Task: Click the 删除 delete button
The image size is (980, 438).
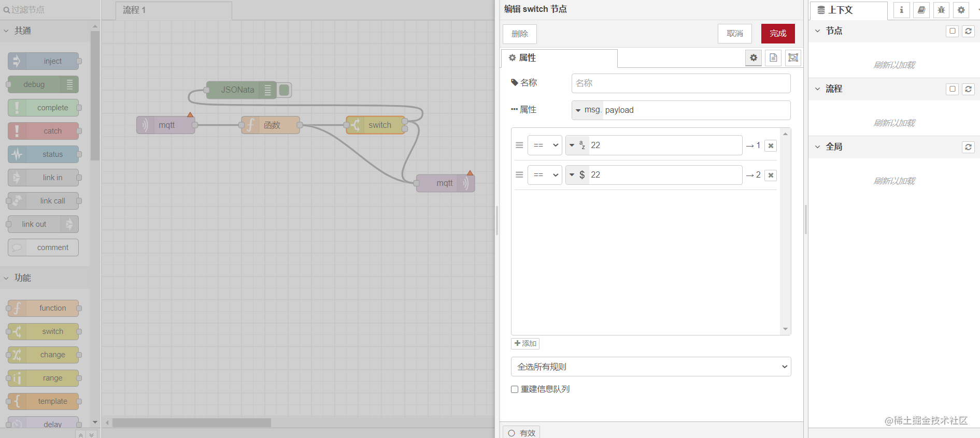Action: [519, 34]
